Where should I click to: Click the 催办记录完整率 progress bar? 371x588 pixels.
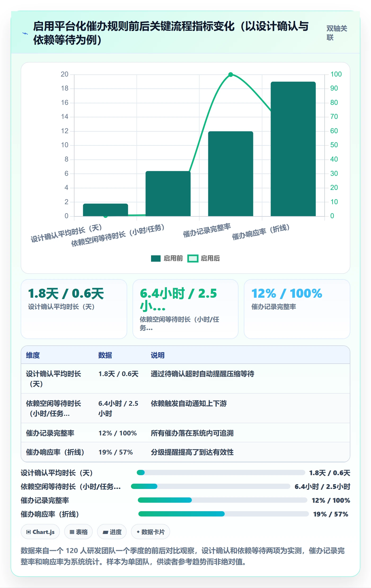pos(223,500)
